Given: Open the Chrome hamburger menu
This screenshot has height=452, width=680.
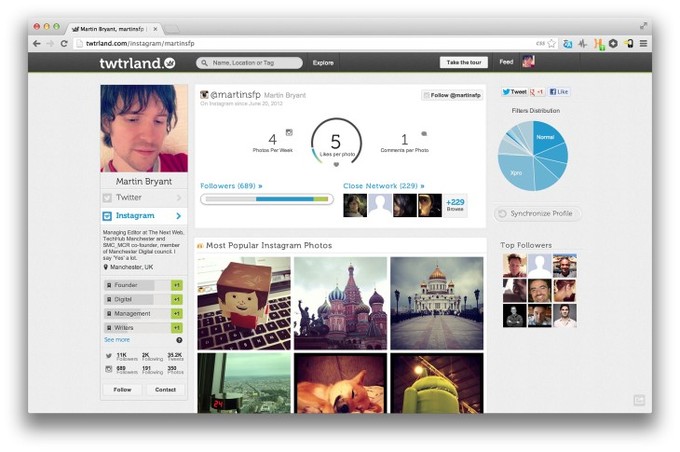Looking at the screenshot, I should click(644, 43).
